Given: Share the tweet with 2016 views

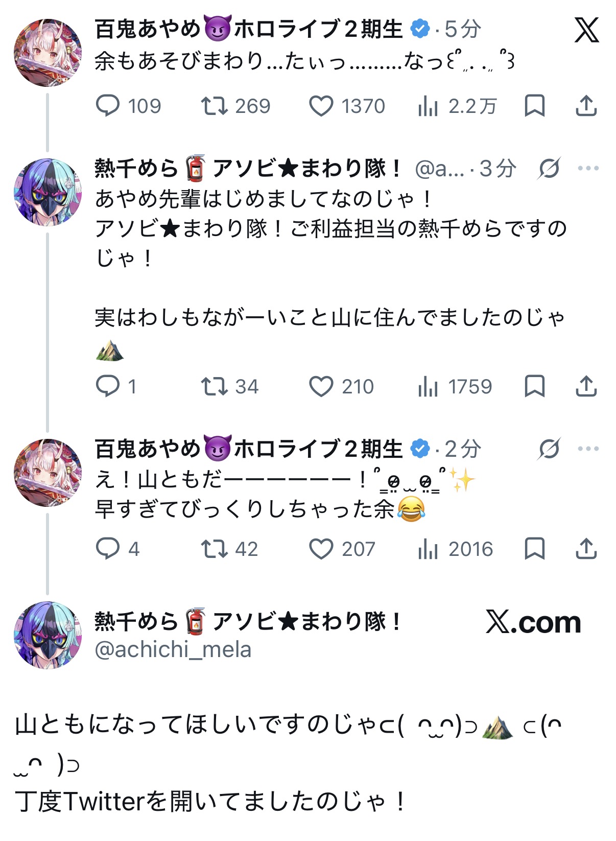Looking at the screenshot, I should (586, 549).
